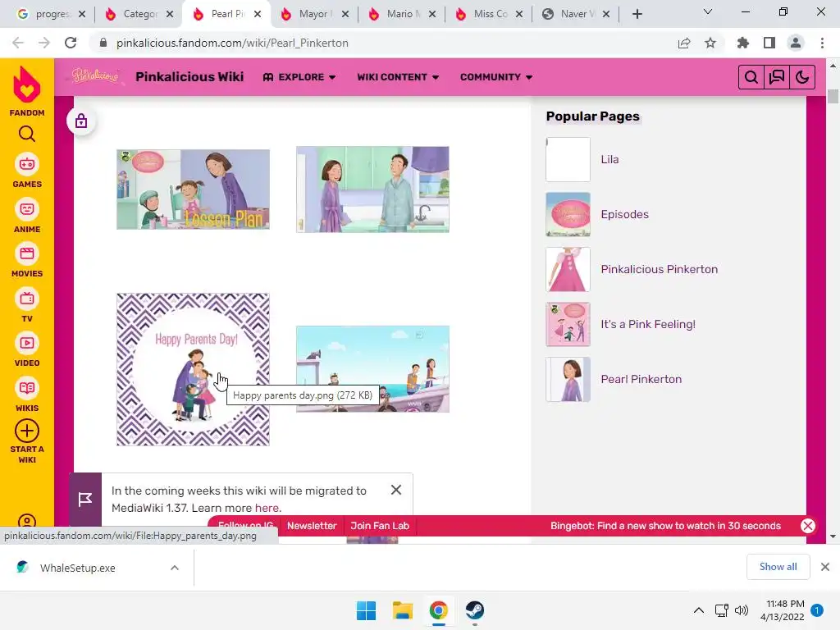Screen dimensions: 840x630
Task: Open the Happy Parents Day image
Action: (193, 369)
